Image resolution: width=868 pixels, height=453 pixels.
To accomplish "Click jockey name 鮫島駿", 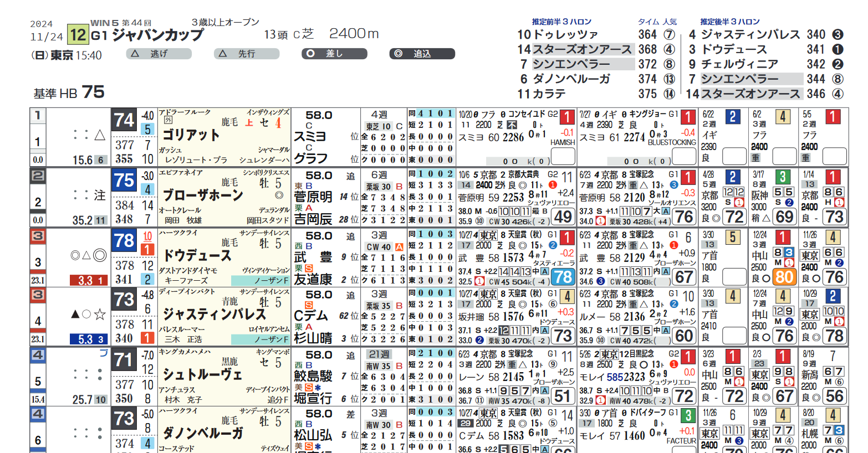I will (x=313, y=376).
